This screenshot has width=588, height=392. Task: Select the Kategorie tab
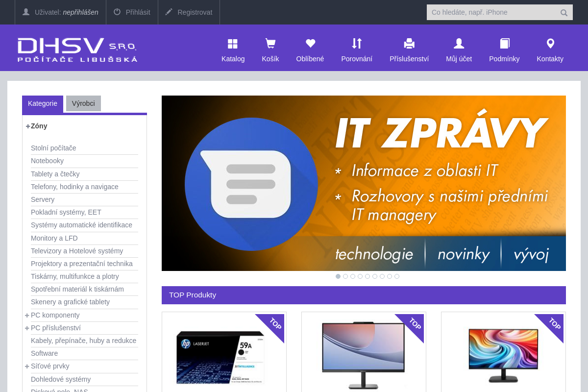pos(43,103)
